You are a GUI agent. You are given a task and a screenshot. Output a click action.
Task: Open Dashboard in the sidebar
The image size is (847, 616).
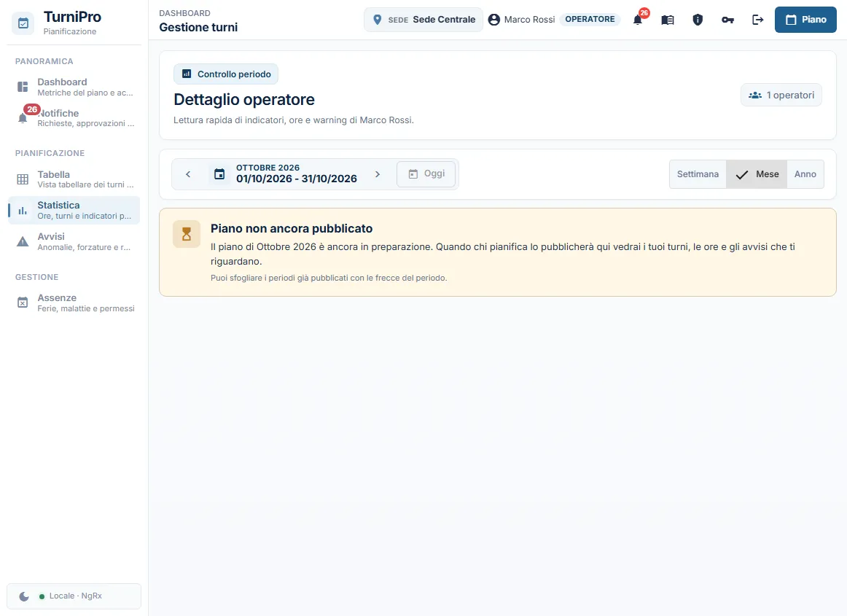pyautogui.click(x=74, y=87)
